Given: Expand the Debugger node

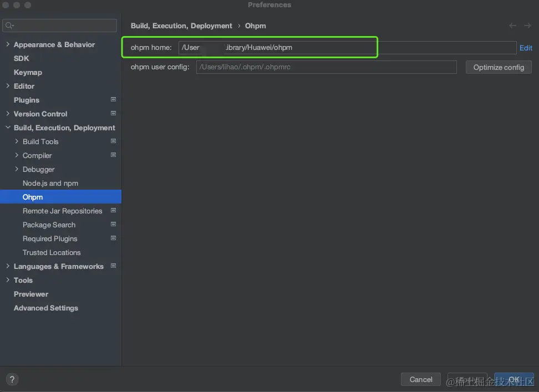Looking at the screenshot, I should (x=17, y=169).
